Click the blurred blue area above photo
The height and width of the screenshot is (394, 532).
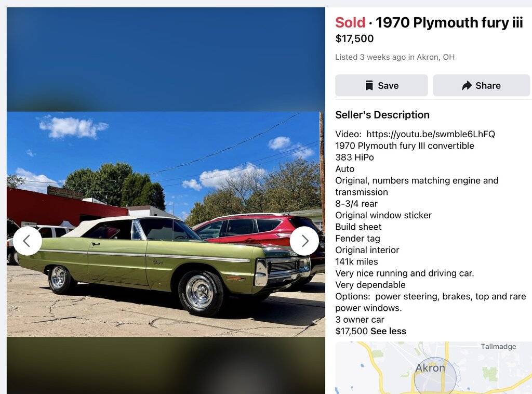[x=166, y=59]
